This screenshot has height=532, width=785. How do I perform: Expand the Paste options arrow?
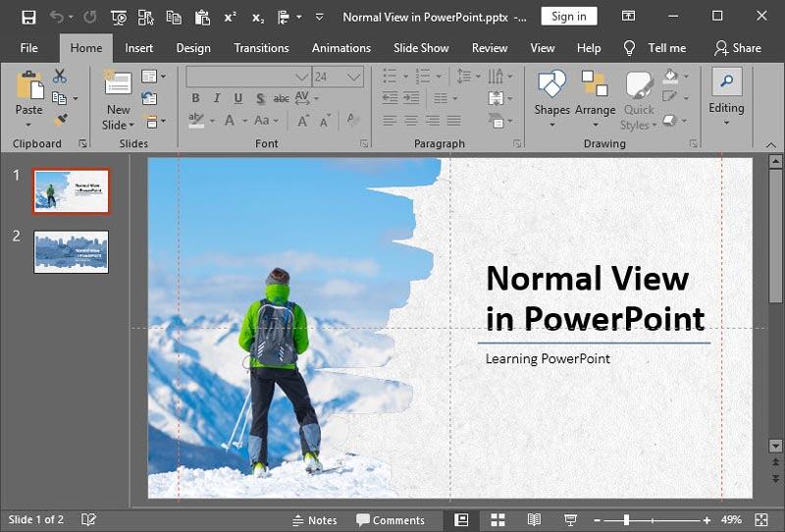[28, 125]
